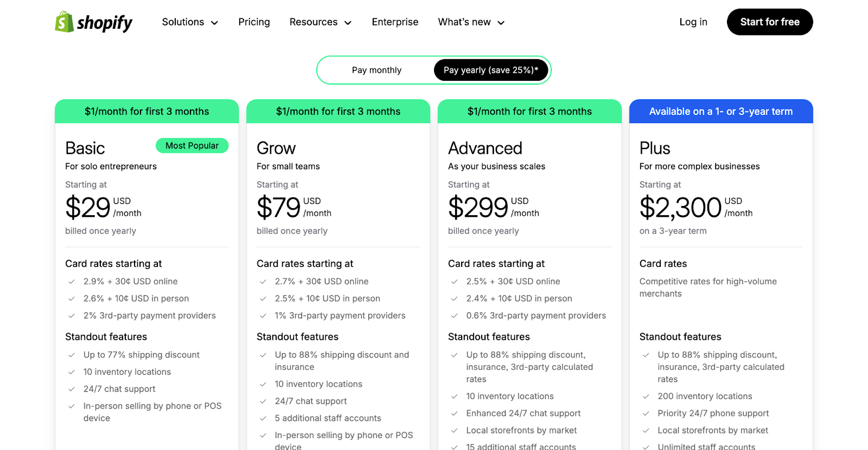Open the Solutions dropdown menu

[x=190, y=22]
